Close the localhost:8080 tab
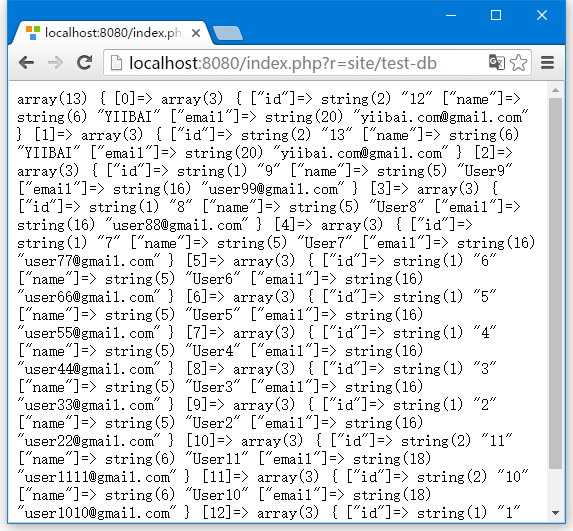This screenshot has width=573, height=531. coord(196,33)
